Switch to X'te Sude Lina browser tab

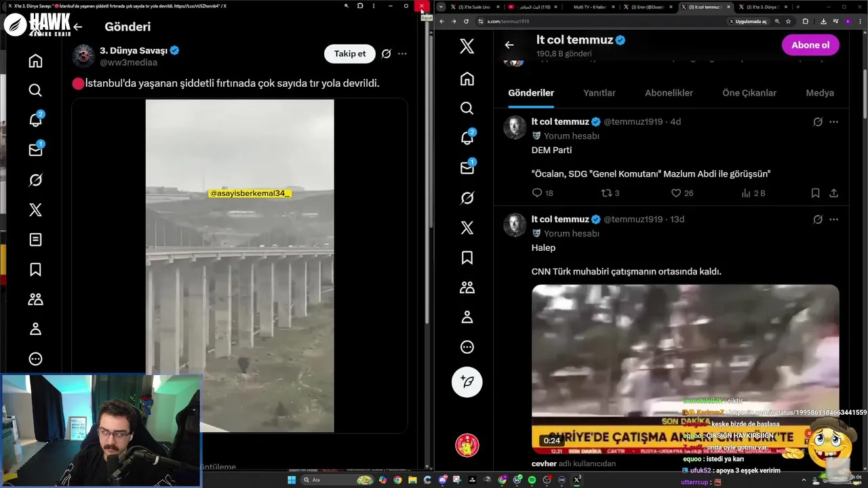[x=475, y=7]
